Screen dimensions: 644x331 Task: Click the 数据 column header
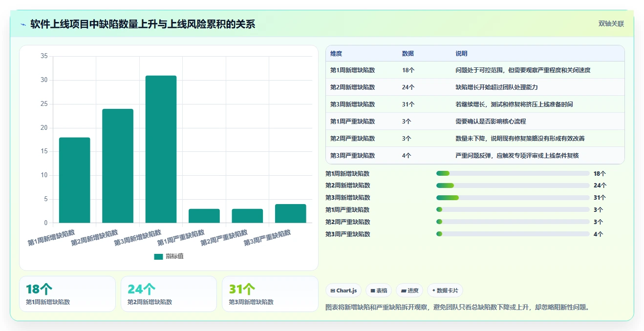click(x=408, y=54)
